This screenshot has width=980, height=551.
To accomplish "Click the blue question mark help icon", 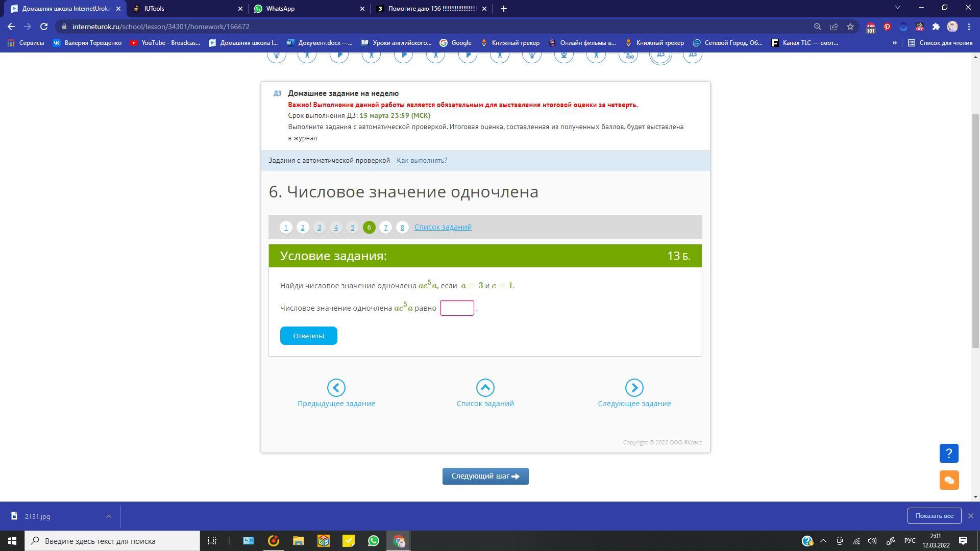I will [x=949, y=453].
